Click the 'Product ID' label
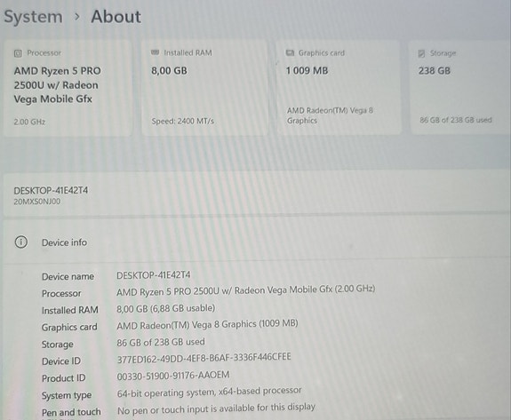This screenshot has height=420, width=511. click(x=64, y=378)
